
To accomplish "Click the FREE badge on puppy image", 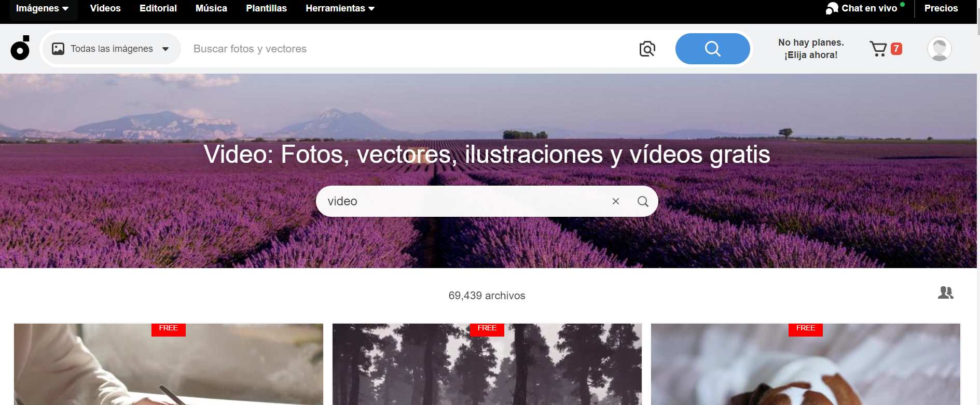I will point(806,329).
